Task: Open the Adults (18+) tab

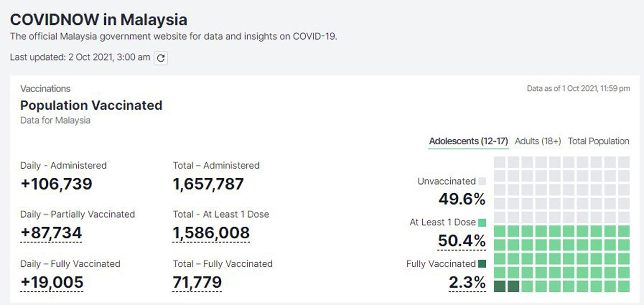Action: click(x=538, y=141)
